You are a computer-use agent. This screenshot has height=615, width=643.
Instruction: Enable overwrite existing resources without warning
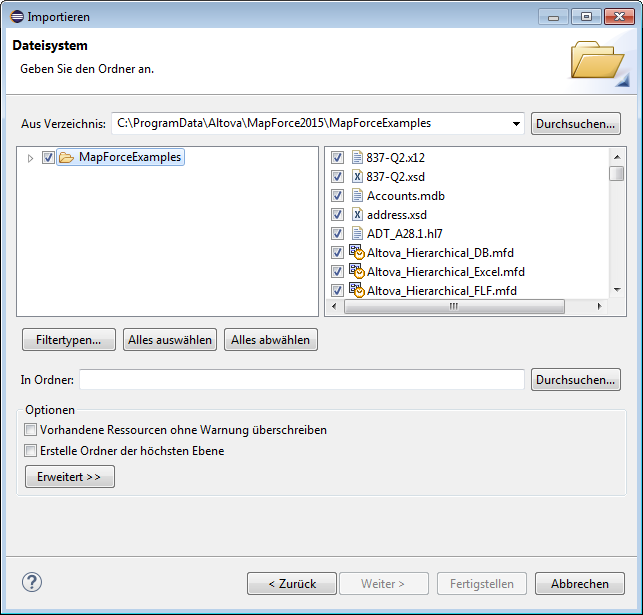tap(30, 430)
